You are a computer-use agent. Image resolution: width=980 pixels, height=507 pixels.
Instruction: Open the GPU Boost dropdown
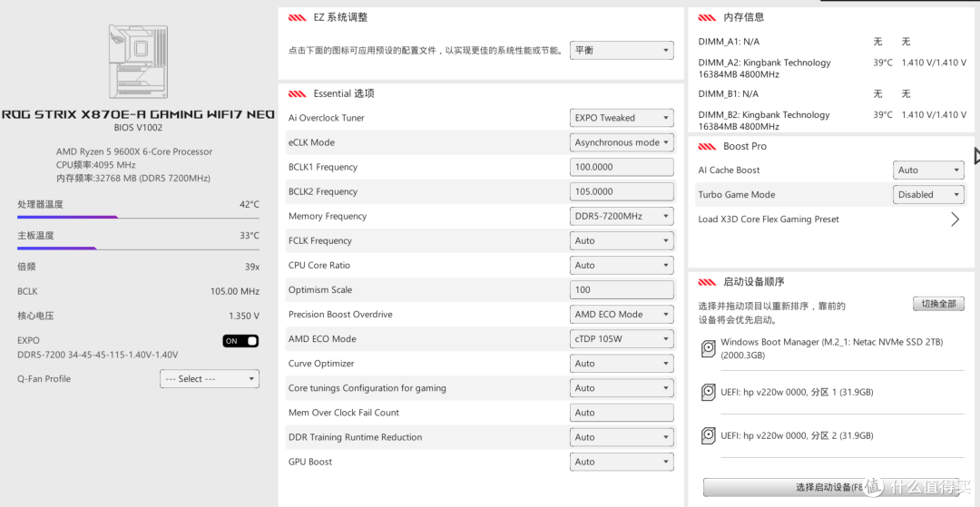622,462
